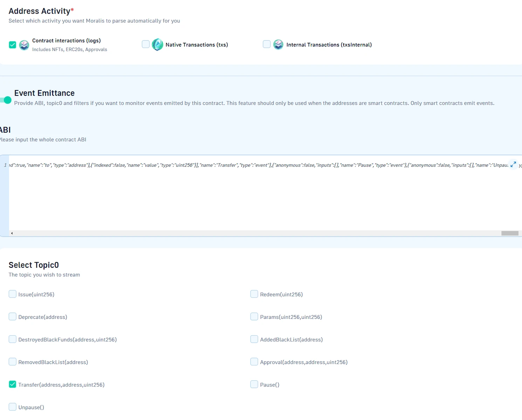Check the Pause() topic

tap(254, 384)
